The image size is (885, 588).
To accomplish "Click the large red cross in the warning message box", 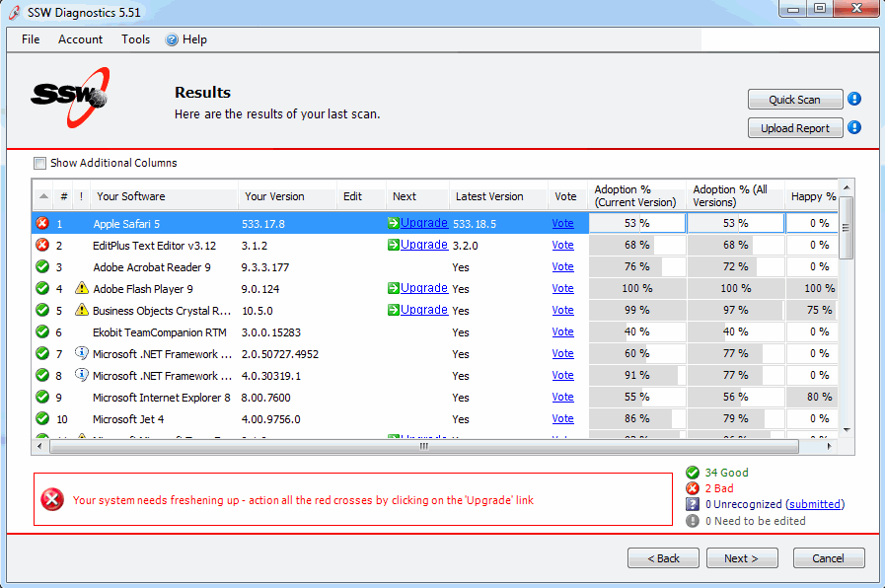I will [x=52, y=499].
